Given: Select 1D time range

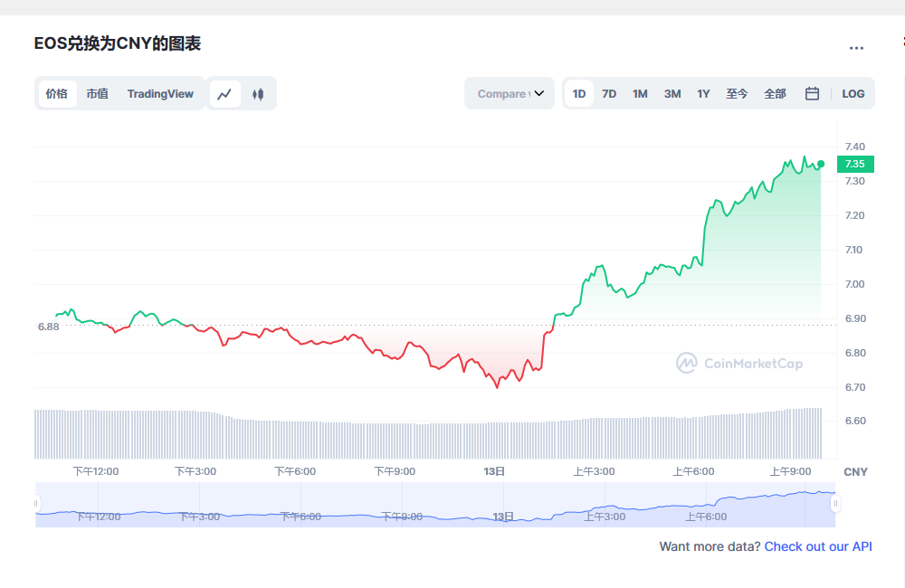Looking at the screenshot, I should coord(579,94).
